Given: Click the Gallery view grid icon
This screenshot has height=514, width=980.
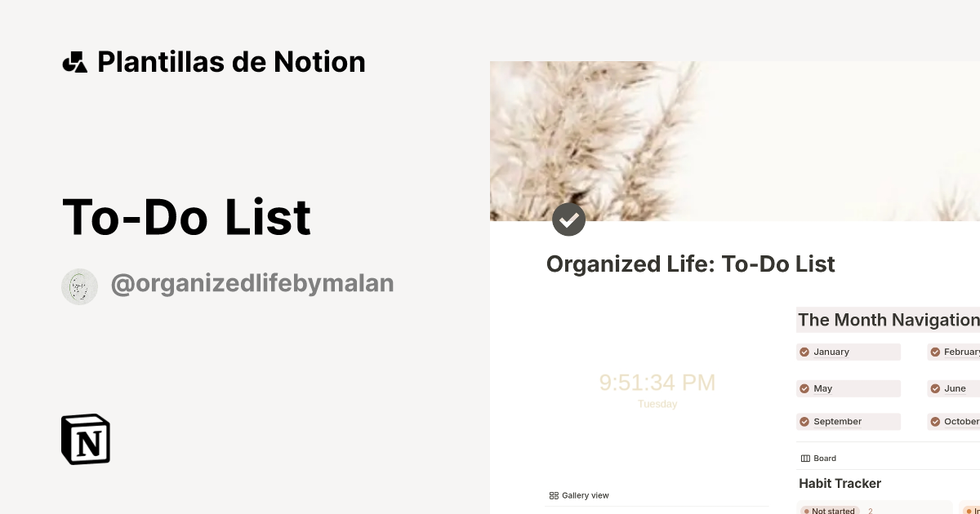Looking at the screenshot, I should [x=553, y=495].
